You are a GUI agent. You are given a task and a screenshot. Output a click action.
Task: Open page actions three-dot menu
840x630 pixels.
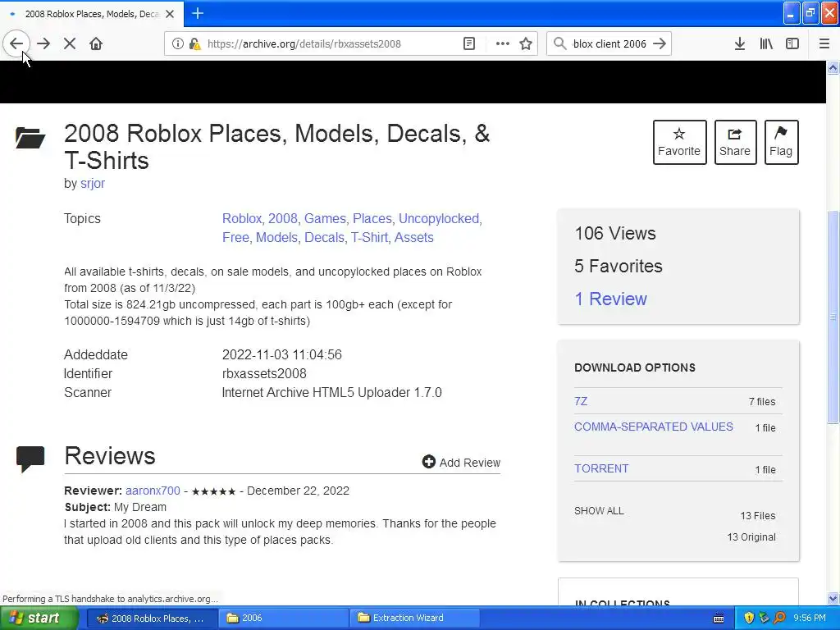(503, 44)
